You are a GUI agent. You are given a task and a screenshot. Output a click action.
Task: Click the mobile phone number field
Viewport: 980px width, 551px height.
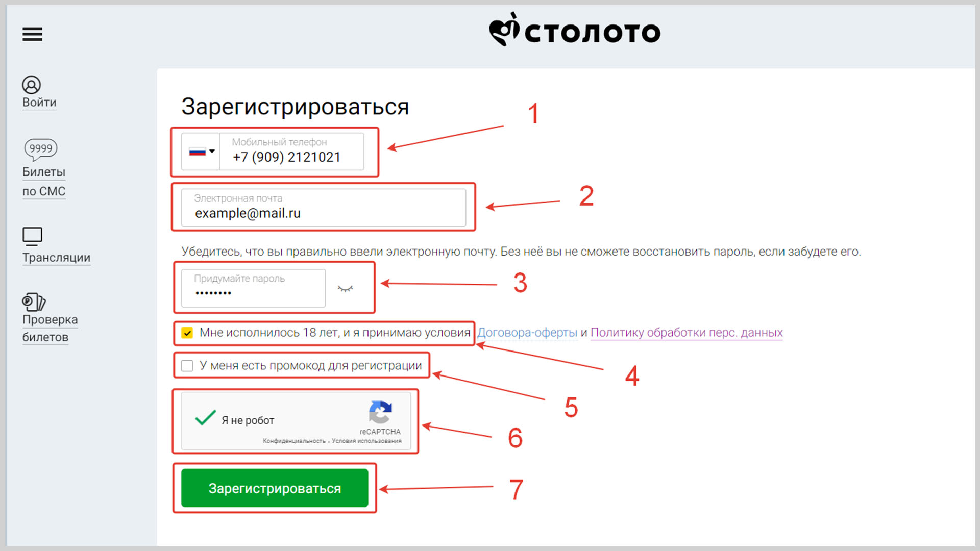(x=291, y=152)
